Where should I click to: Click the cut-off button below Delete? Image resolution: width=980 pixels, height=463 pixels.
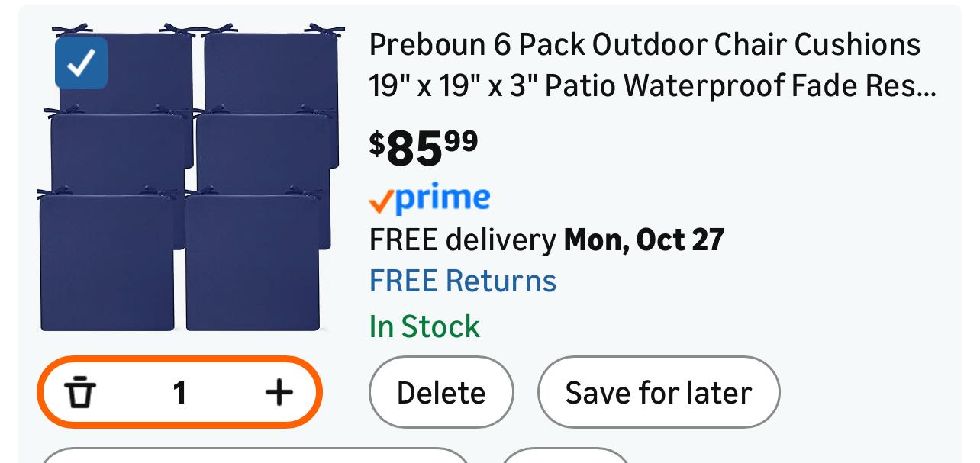(x=565, y=455)
